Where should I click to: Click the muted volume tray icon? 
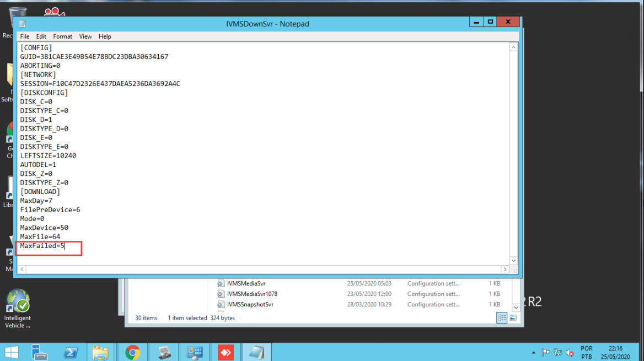point(570,352)
